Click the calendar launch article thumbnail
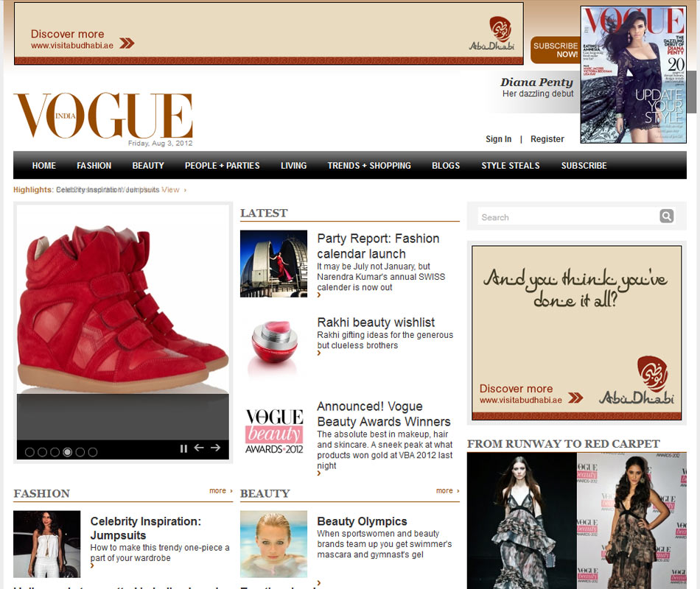The image size is (700, 589). click(273, 264)
